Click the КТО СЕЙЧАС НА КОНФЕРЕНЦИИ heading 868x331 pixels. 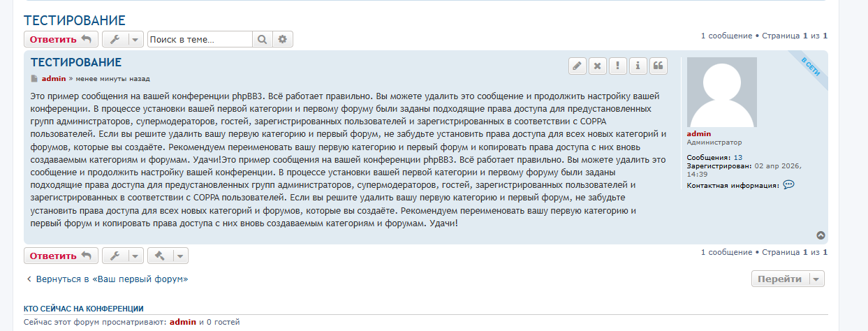pyautogui.click(x=84, y=309)
